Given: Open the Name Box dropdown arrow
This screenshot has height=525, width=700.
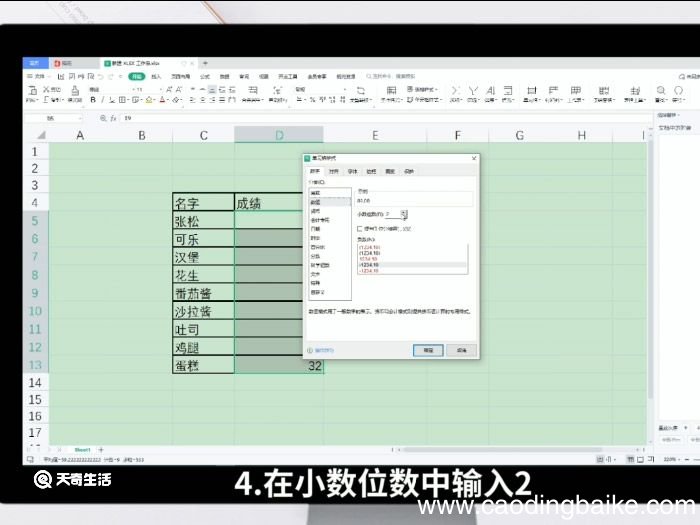Looking at the screenshot, I should pos(80,118).
